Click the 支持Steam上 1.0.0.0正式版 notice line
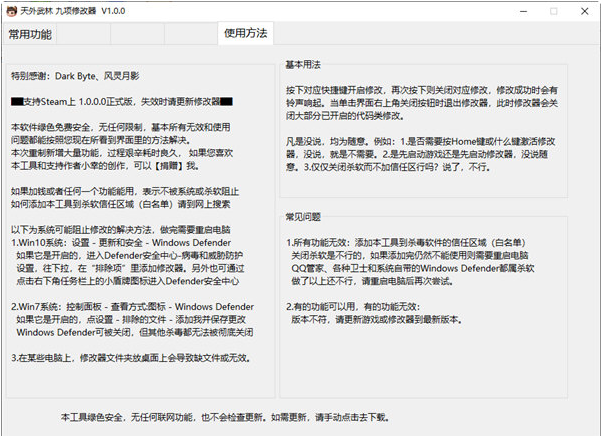 pos(122,102)
